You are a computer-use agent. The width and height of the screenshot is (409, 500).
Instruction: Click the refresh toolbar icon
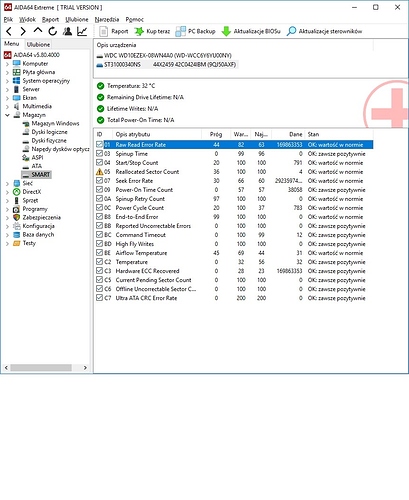click(52, 31)
